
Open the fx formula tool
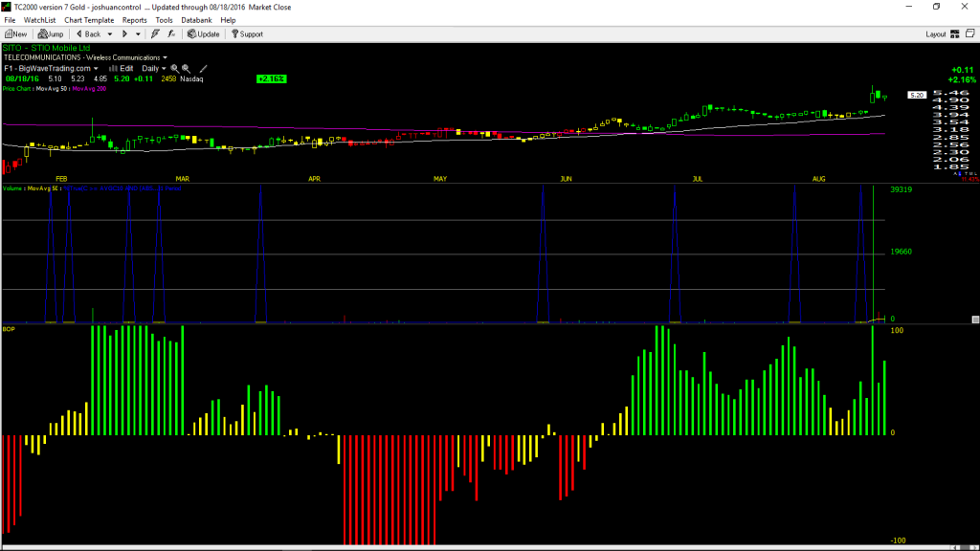(171, 34)
